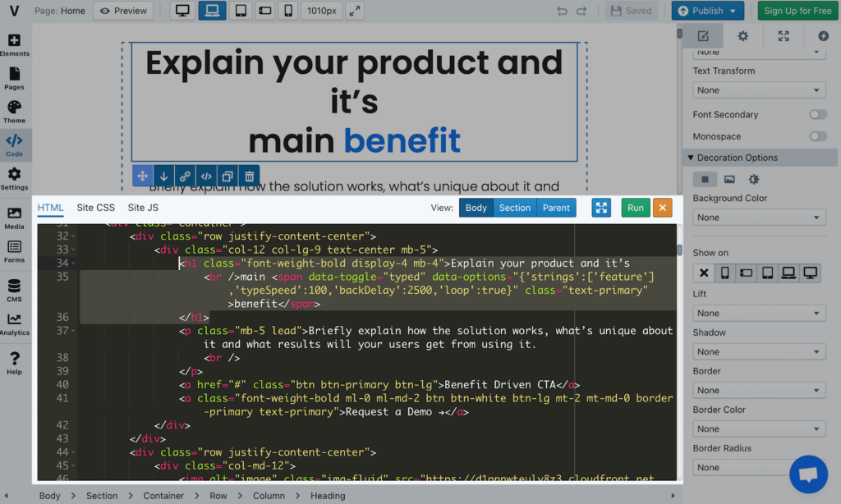841x504 pixels.
Task: Click the green Run button
Action: pos(635,208)
